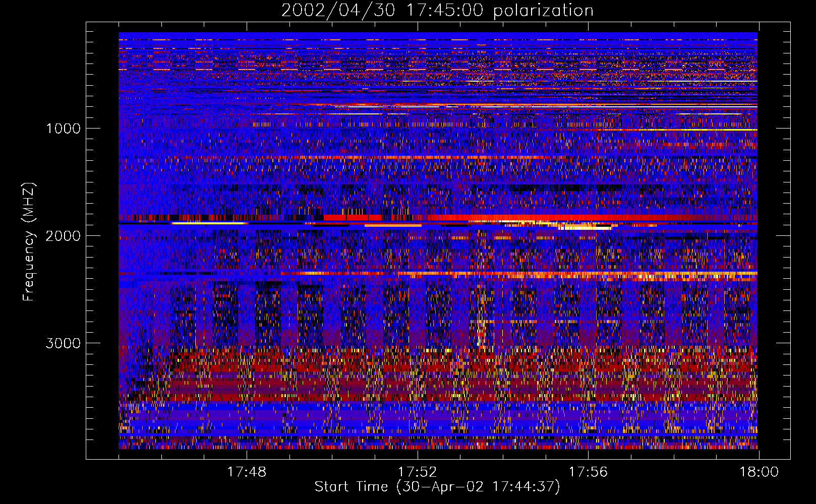Screen dimensions: 816x504
Task: Click the plot title '2002/04/30 17:45:00 polarization'
Action: click(x=437, y=11)
